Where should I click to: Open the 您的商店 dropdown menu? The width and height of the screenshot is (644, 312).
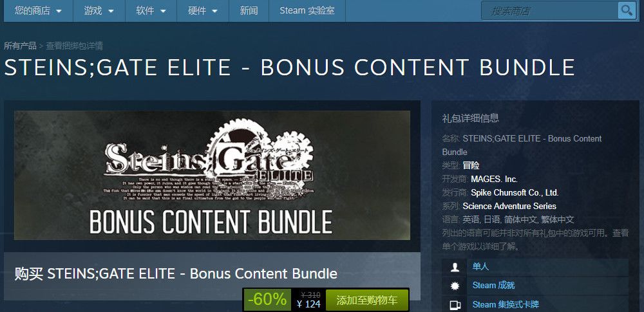(x=38, y=11)
